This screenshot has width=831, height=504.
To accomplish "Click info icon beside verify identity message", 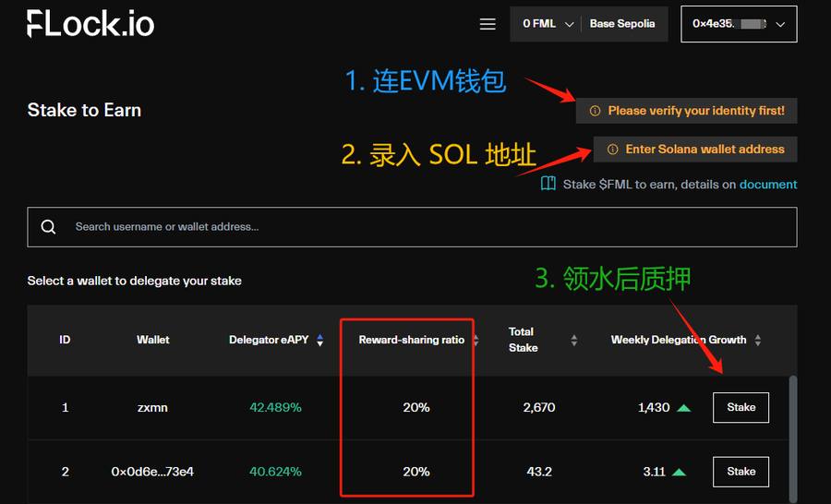I will point(596,111).
